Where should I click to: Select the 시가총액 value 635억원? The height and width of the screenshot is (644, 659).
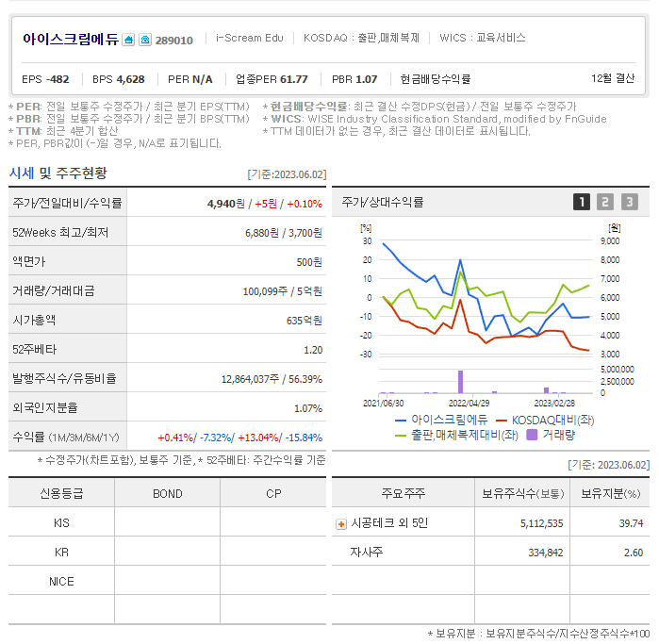pos(305,321)
